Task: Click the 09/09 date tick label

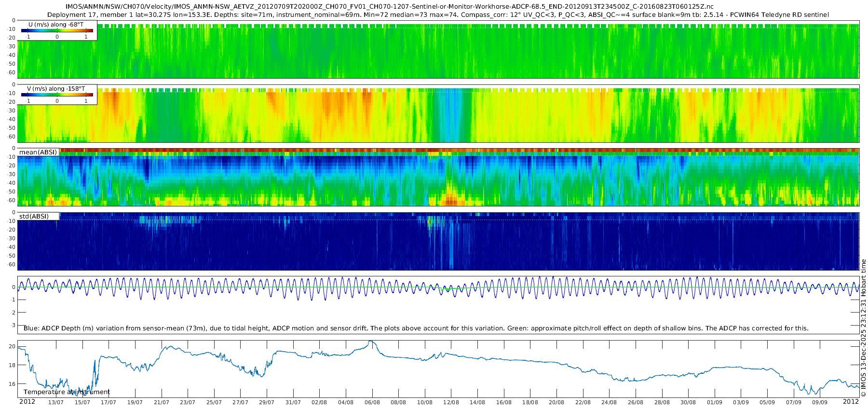Action: (820, 402)
